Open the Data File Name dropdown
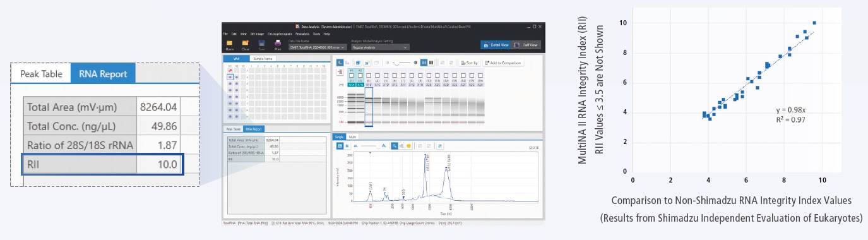 pyautogui.click(x=318, y=47)
